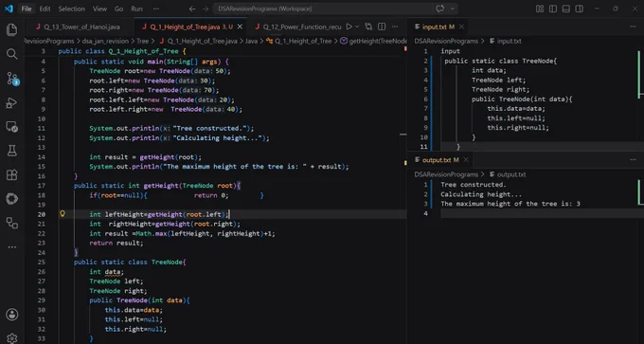
Task: Show overflow menu items ellipsis in menu bar
Action: click(x=155, y=9)
